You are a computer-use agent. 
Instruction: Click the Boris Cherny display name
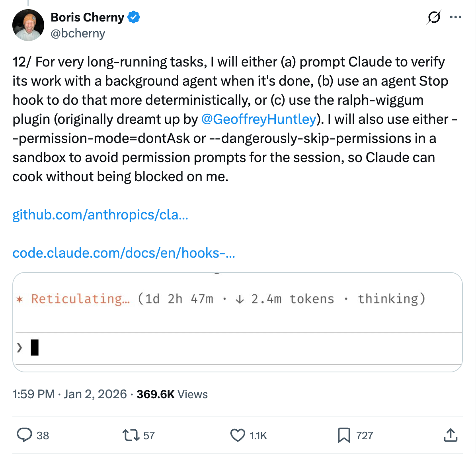pyautogui.click(x=88, y=18)
